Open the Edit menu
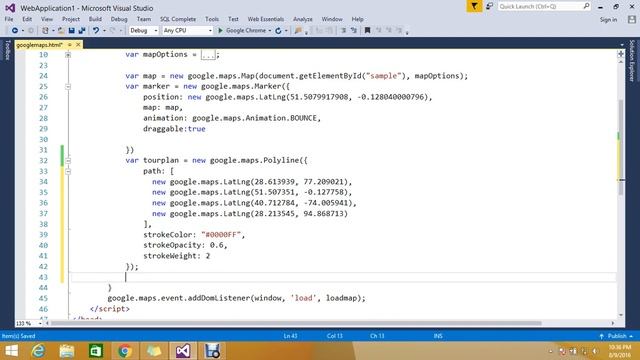 pos(27,19)
